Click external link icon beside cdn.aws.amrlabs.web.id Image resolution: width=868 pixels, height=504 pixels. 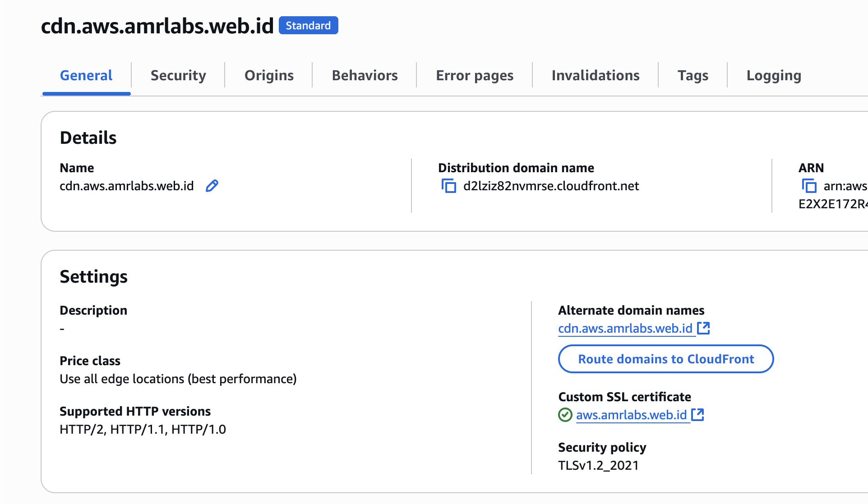click(703, 328)
